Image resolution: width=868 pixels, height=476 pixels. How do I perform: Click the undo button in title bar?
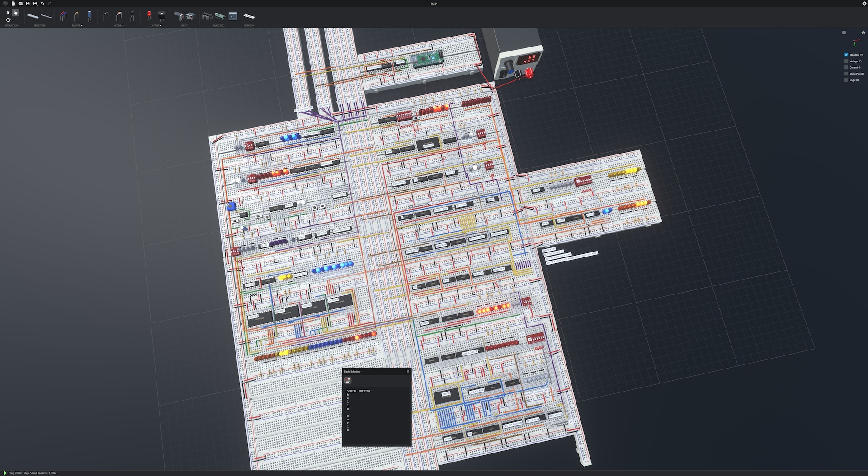point(42,4)
